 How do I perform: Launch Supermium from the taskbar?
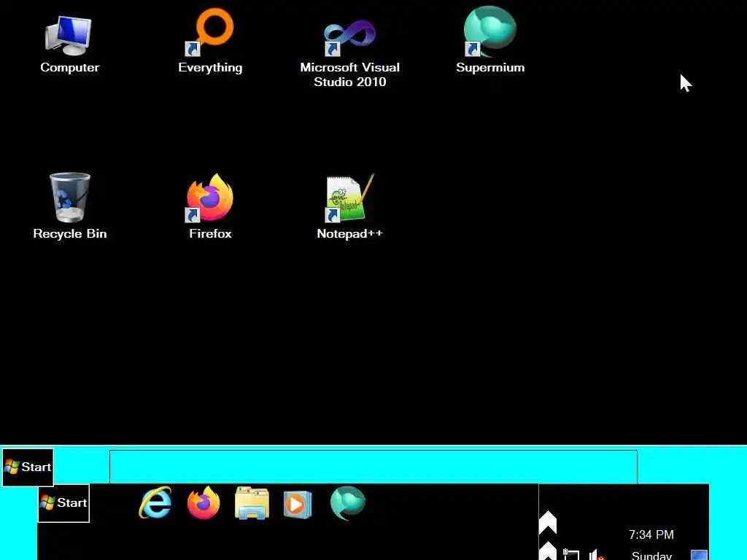[348, 502]
